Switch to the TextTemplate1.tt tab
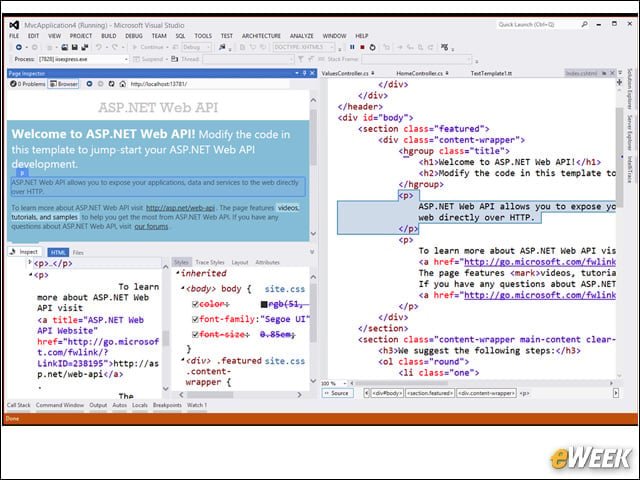 click(x=491, y=73)
